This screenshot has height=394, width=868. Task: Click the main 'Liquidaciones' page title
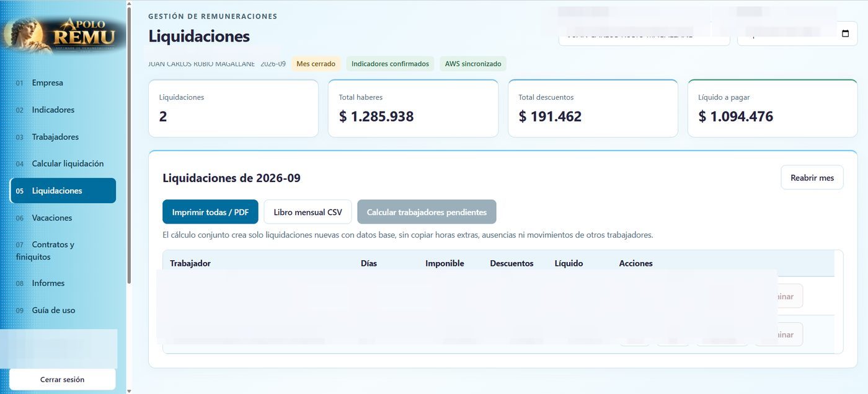pos(199,36)
